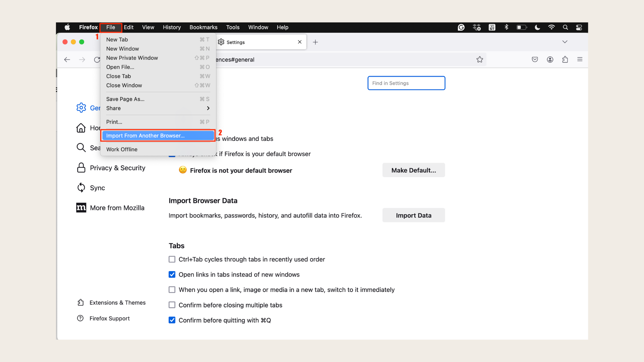Viewport: 644px width, 362px height.
Task: Uncheck Open links in tabs checkbox
Action: pyautogui.click(x=172, y=275)
